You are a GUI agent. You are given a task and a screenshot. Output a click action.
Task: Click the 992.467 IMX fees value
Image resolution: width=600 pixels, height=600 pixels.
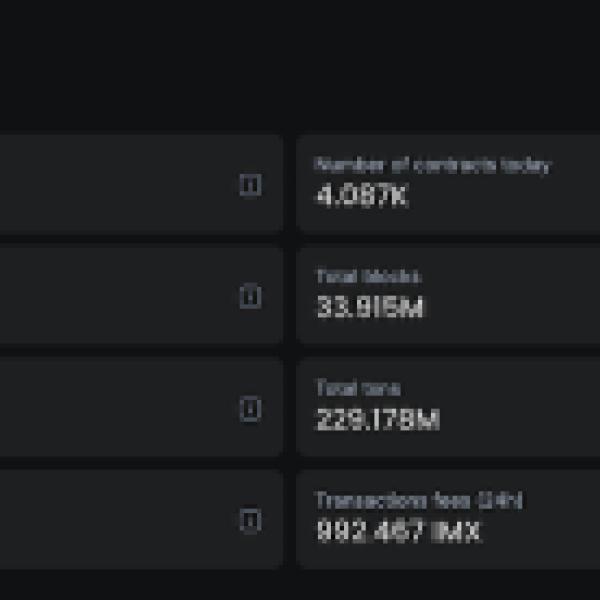tap(398, 532)
